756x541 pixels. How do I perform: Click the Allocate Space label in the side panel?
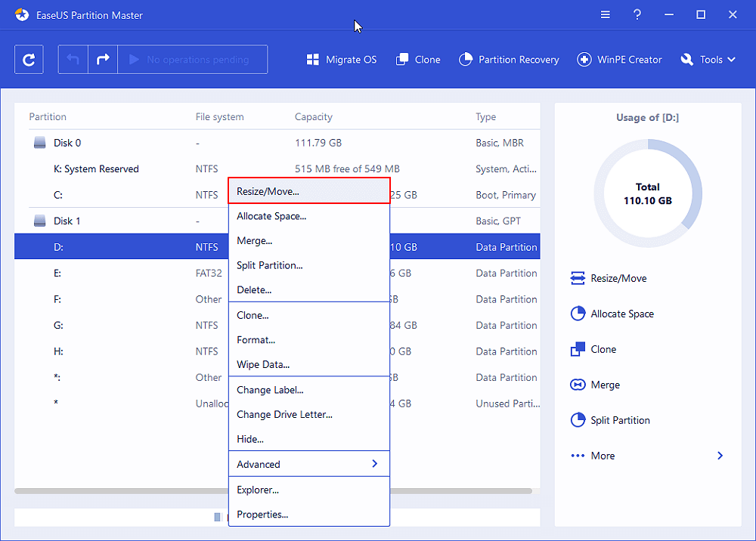tap(622, 314)
